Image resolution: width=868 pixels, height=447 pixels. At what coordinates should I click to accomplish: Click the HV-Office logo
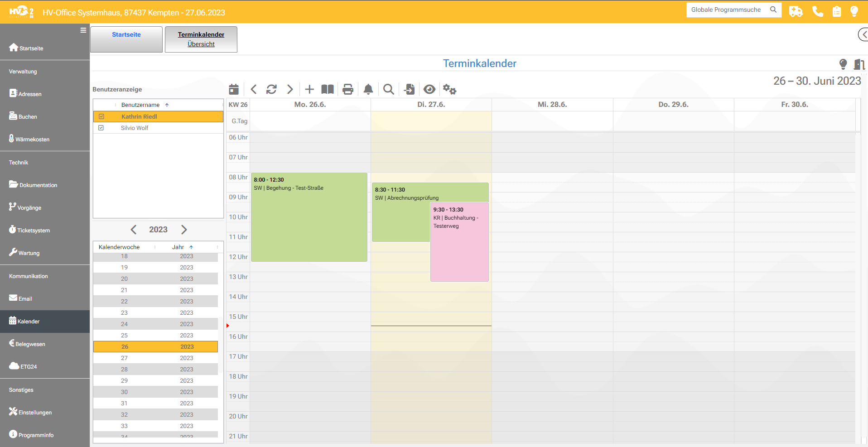(x=21, y=11)
